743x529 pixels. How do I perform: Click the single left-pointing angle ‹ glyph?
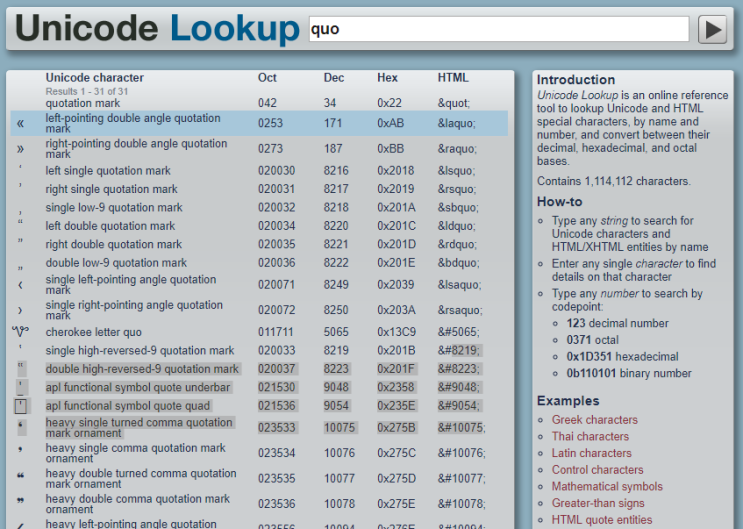pos(20,285)
